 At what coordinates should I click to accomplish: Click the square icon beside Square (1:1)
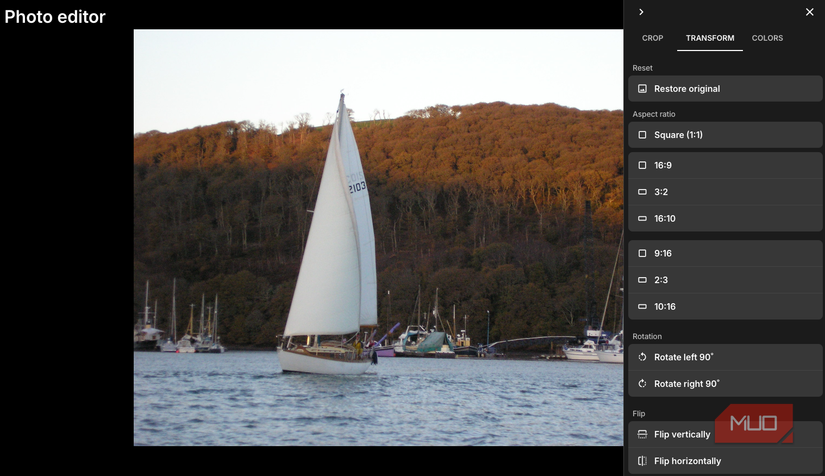point(642,135)
